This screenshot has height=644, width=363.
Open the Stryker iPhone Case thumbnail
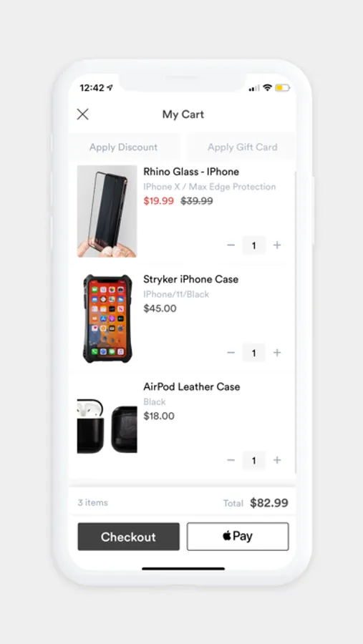pyautogui.click(x=107, y=318)
